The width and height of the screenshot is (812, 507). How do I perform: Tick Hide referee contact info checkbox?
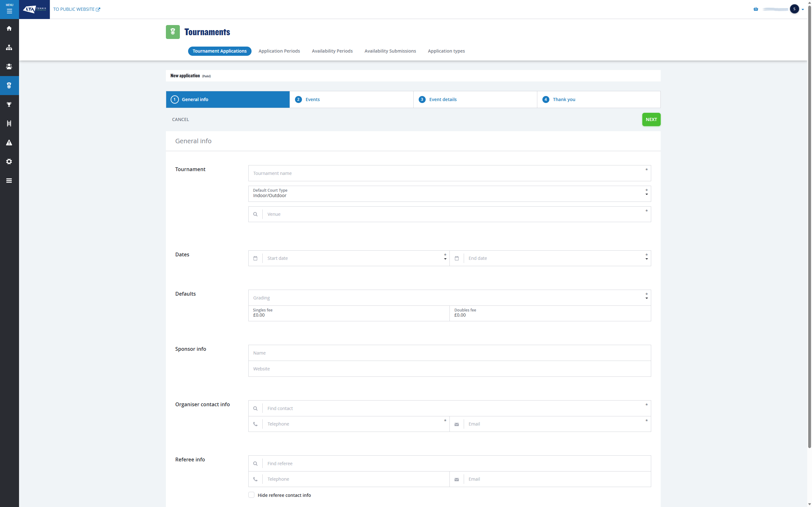click(x=251, y=495)
